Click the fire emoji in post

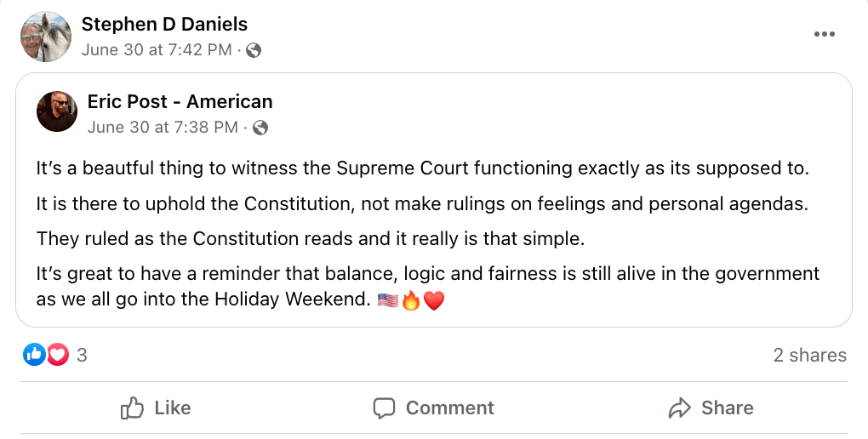[x=411, y=300]
